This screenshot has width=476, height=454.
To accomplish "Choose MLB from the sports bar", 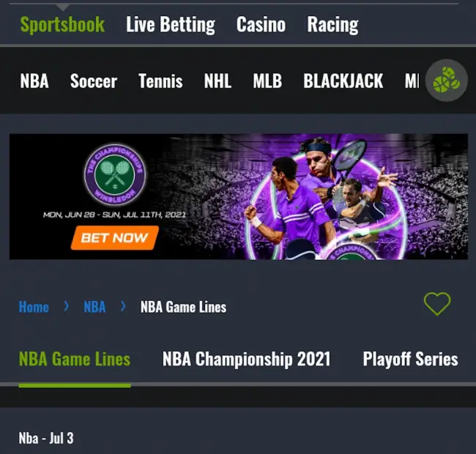I will click(267, 81).
